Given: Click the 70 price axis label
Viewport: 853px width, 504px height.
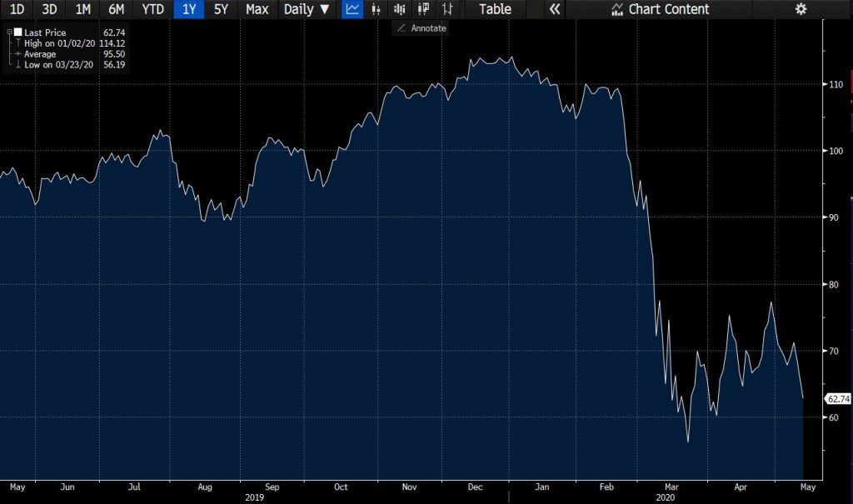Looking at the screenshot, I should pyautogui.click(x=833, y=351).
